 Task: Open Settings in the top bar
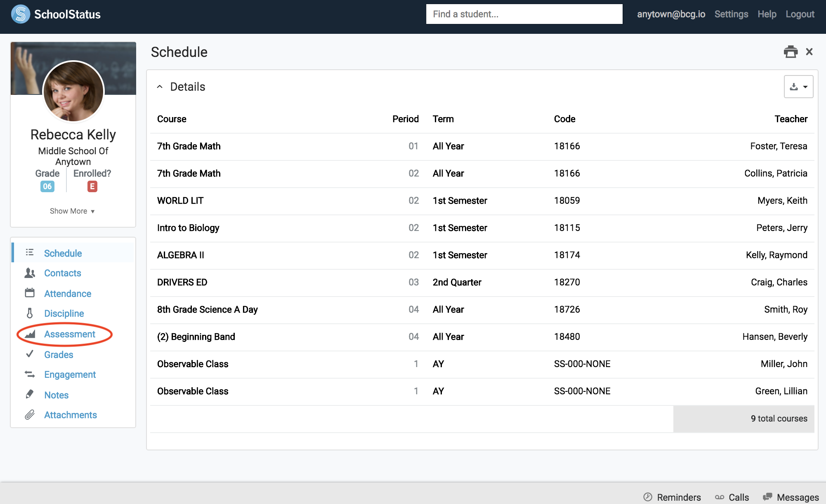point(731,14)
